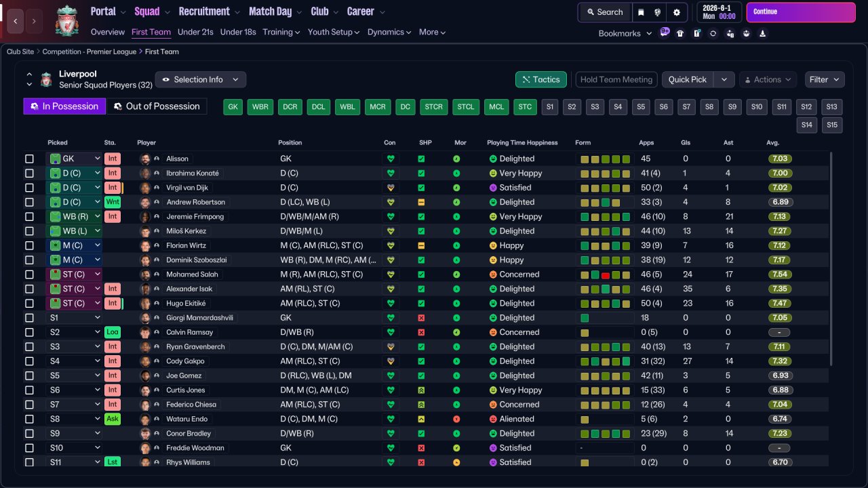Open the S1 picked dropdown for Mamardashvili

click(x=74, y=318)
